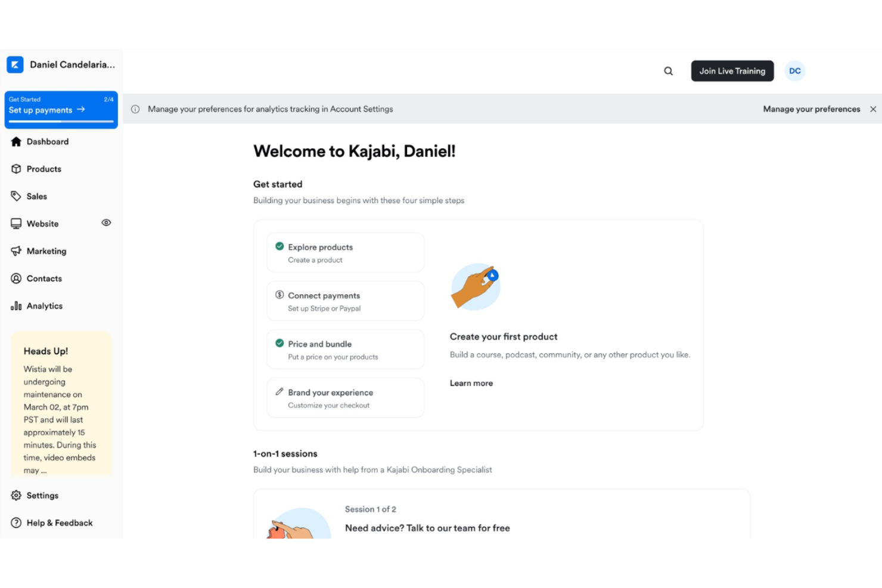This screenshot has width=882, height=588.
Task: Click the Kajabi logo icon
Action: coord(15,64)
